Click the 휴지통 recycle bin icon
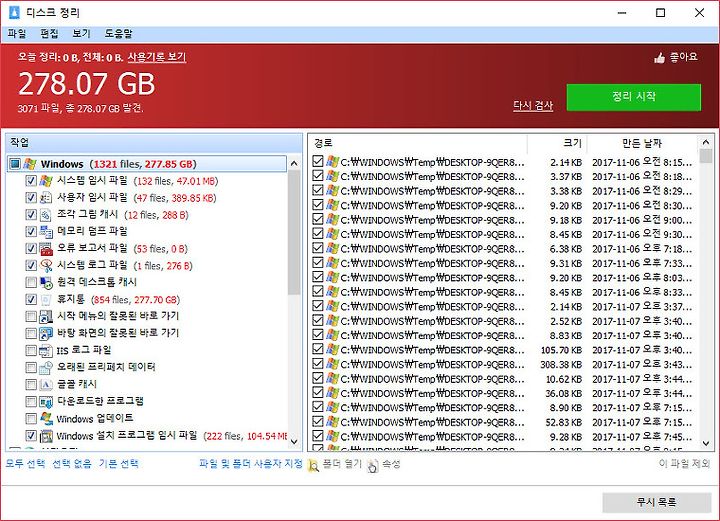The image size is (720, 521). [46, 300]
